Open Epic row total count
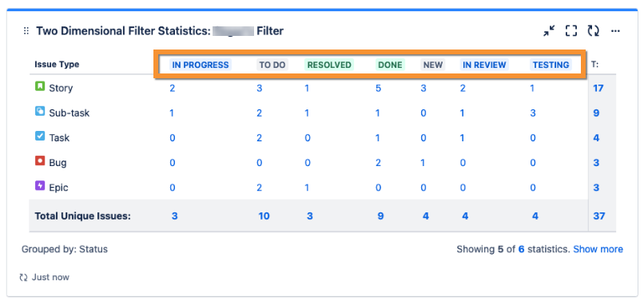This screenshot has width=644, height=305. (596, 188)
